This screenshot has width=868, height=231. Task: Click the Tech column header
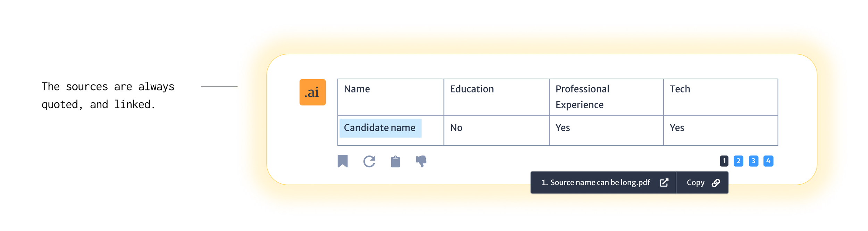click(x=680, y=89)
